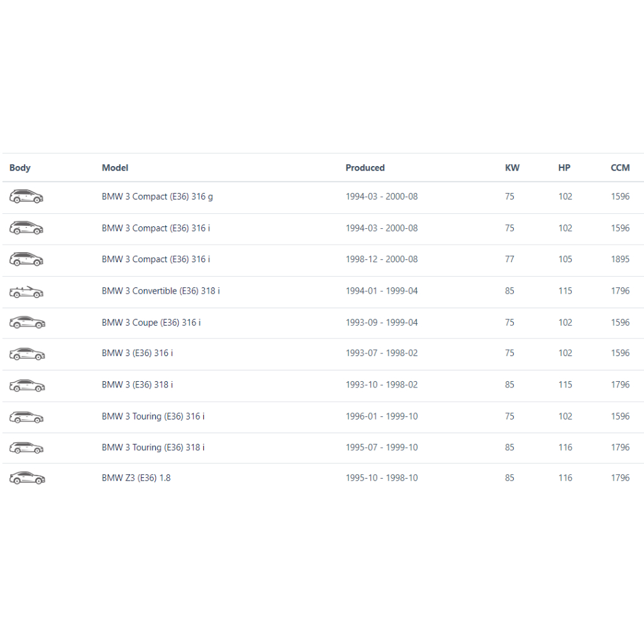Click the CCM column header
The height and width of the screenshot is (644, 644).
[620, 168]
